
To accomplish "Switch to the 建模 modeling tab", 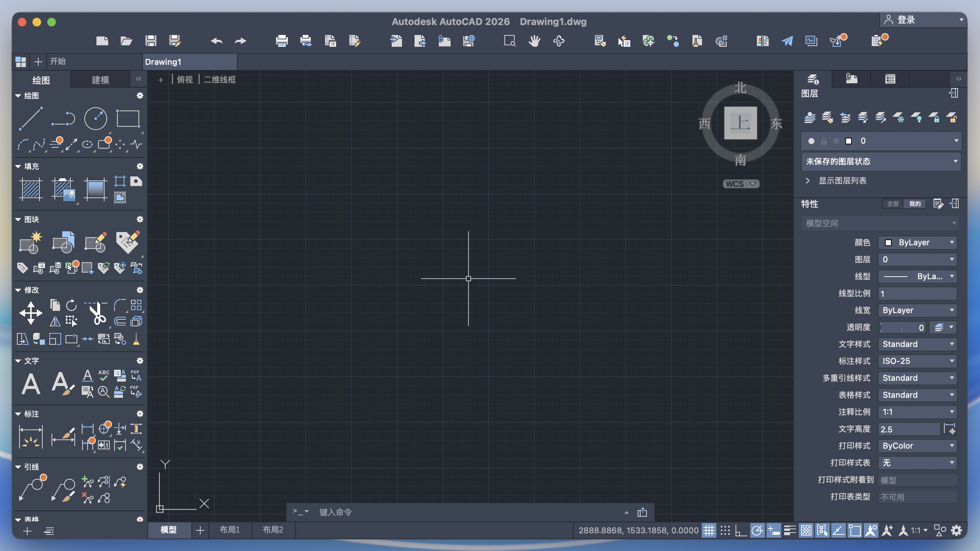I will [101, 80].
